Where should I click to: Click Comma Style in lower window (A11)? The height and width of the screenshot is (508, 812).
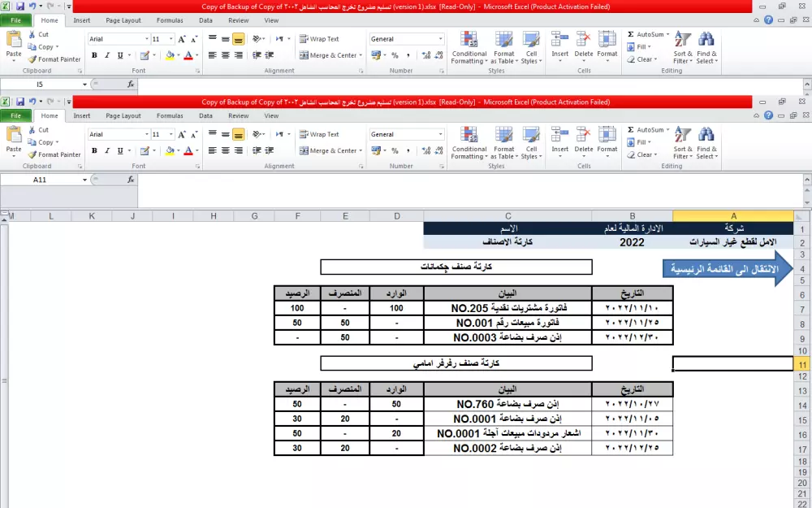pos(408,150)
